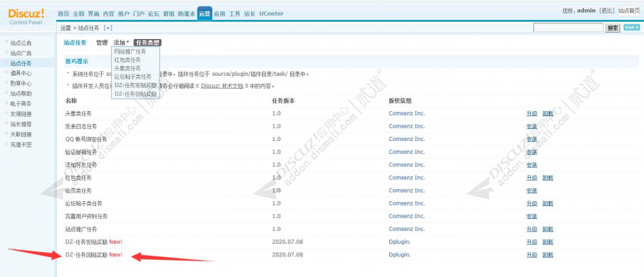Screen dimensions: 644x277
Task: Click 安装 for 会员类任务
Action: pyautogui.click(x=532, y=191)
